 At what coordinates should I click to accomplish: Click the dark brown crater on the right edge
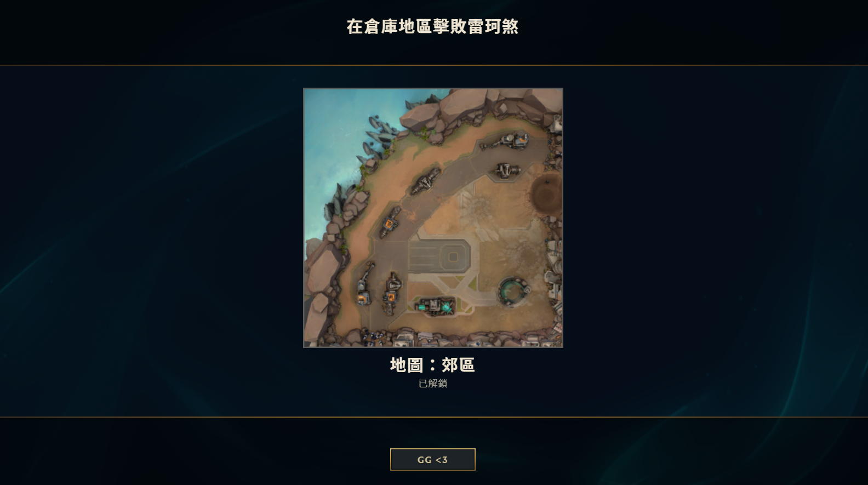click(546, 192)
